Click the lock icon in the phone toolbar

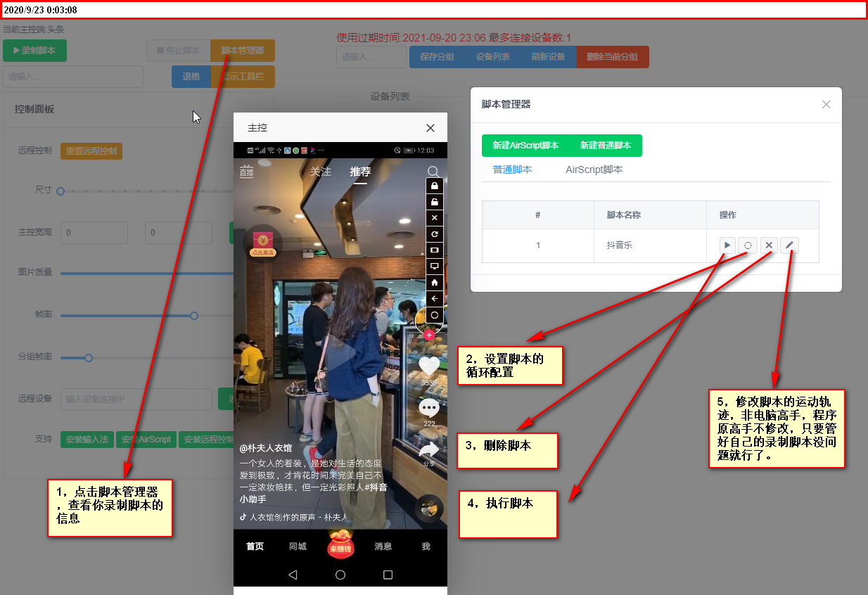(435, 186)
